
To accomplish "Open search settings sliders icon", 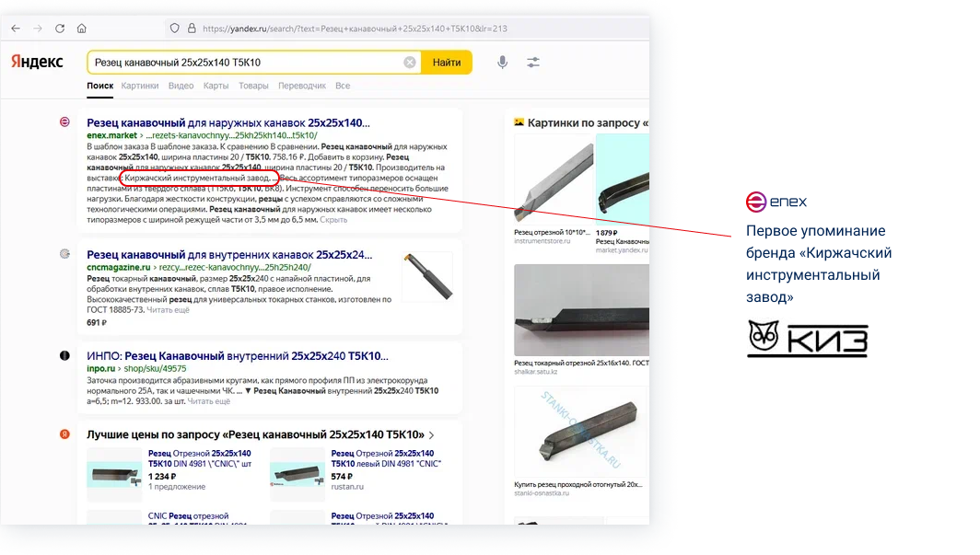I will point(533,63).
